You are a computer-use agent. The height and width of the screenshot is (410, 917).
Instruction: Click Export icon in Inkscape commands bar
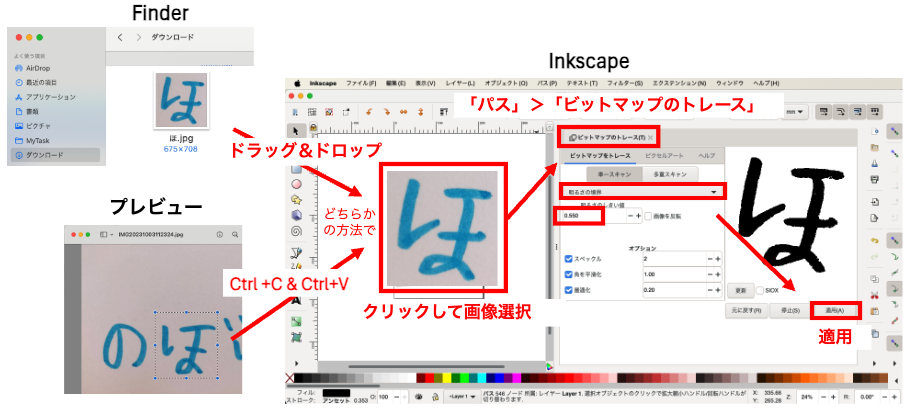(x=875, y=218)
